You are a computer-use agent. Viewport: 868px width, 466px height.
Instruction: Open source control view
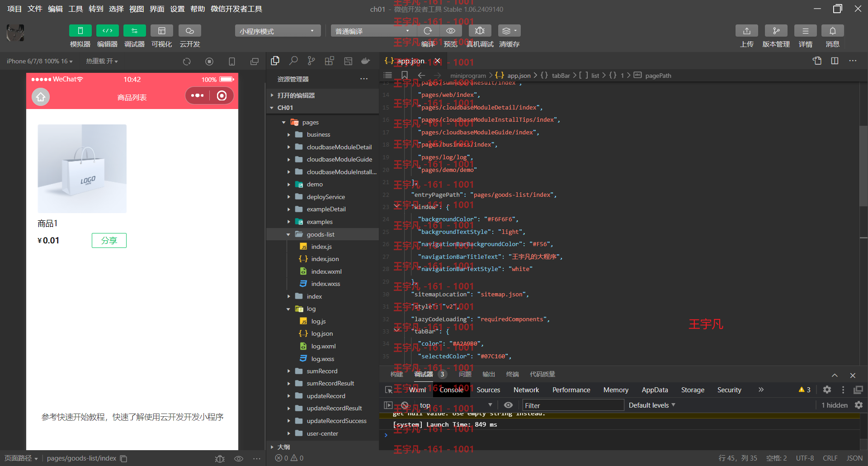[311, 61]
